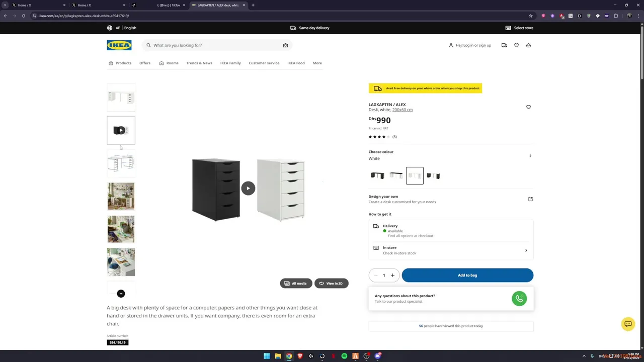Viewport: 644px width, 362px height.
Task: Reload the page
Action: (24, 16)
